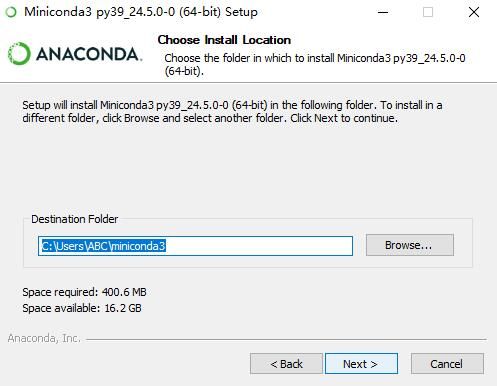The height and width of the screenshot is (386, 497).
Task: Click the blank area above the Destination Folder group
Action: (x=248, y=168)
